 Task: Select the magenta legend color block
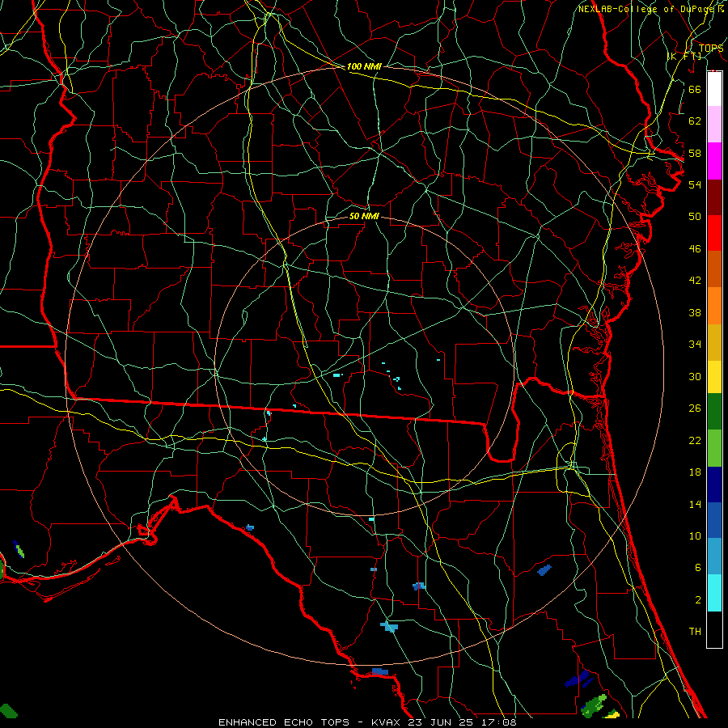pos(714,161)
